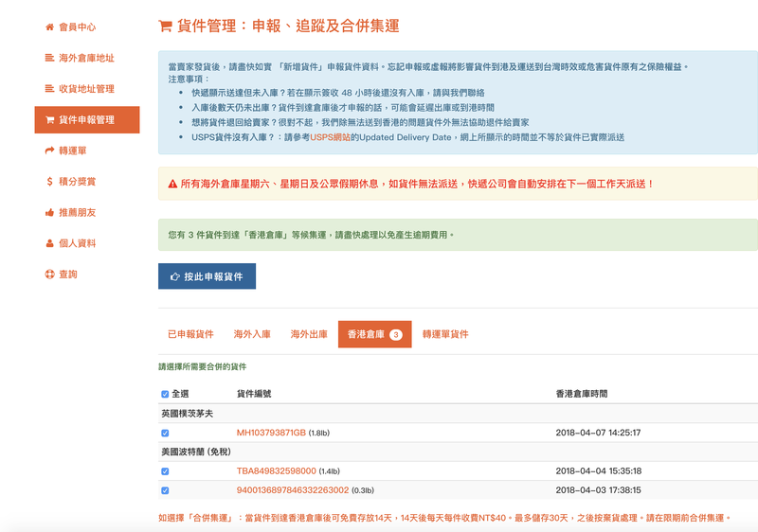
Task: Click the home icon beside 會員中心
Action: (49, 27)
